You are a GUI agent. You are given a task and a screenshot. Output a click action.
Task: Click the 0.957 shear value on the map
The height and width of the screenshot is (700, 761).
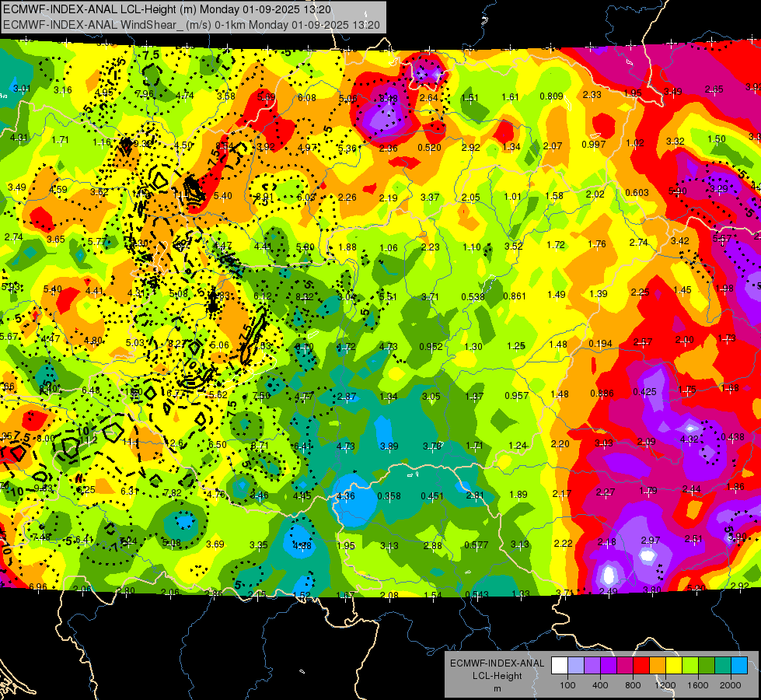click(516, 395)
